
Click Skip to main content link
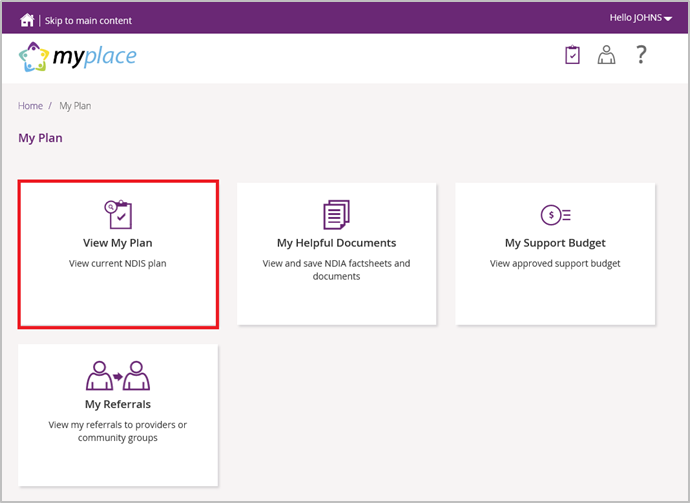pyautogui.click(x=88, y=20)
